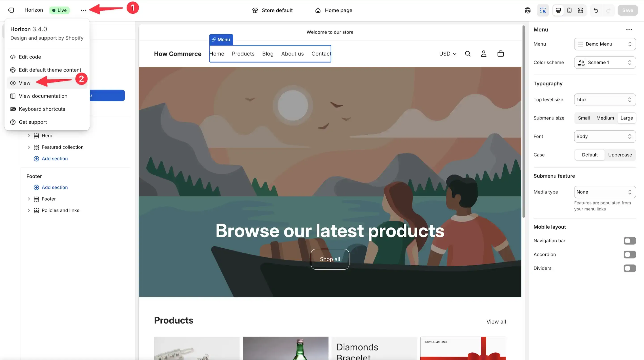644x360 pixels.
Task: Click the Blog link in store navigation
Action: [268, 54]
